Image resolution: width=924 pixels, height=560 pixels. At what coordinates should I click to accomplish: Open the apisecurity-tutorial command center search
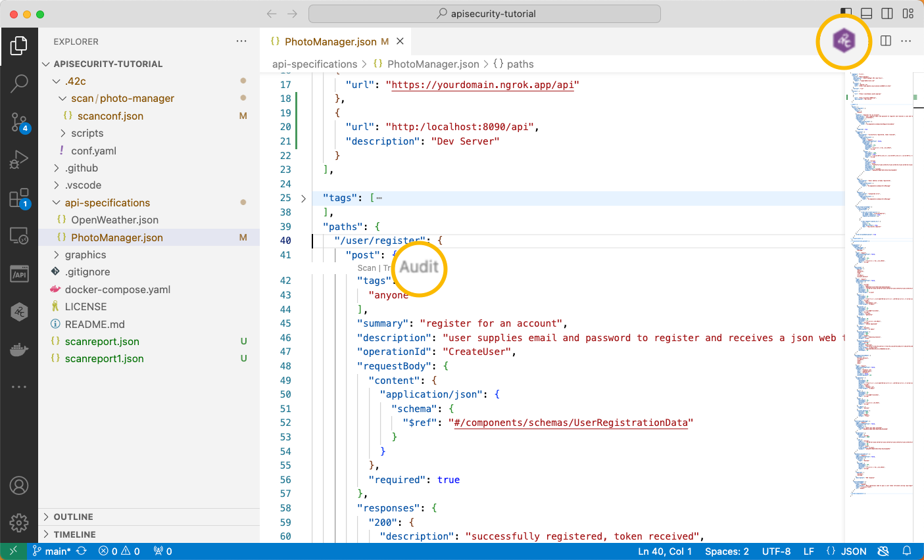[x=485, y=14]
